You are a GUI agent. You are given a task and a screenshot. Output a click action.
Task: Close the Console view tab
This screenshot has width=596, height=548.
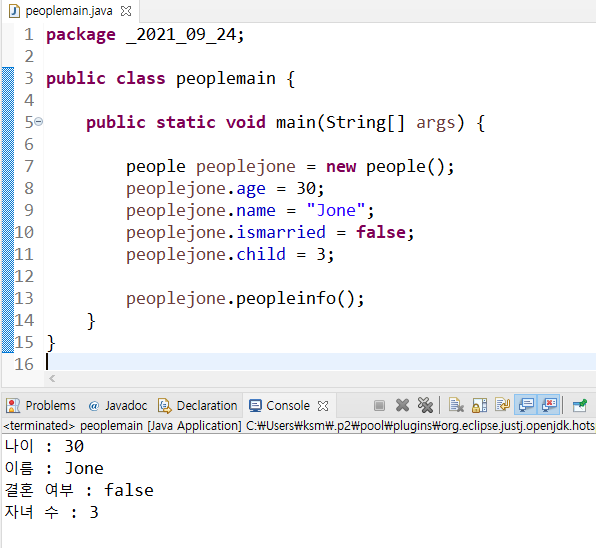click(323, 406)
